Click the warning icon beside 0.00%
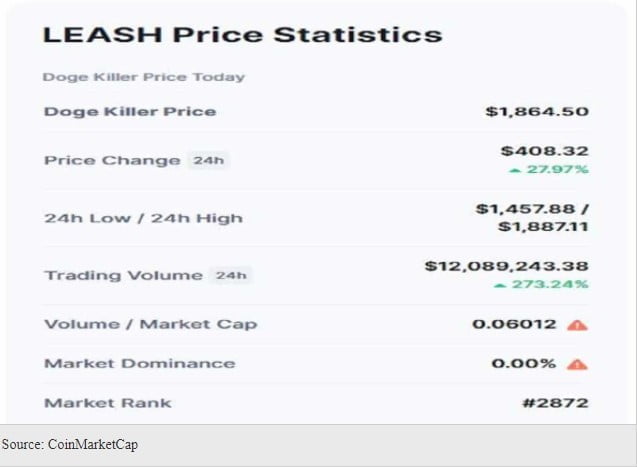Image resolution: width=637 pixels, height=467 pixels. 577,363
